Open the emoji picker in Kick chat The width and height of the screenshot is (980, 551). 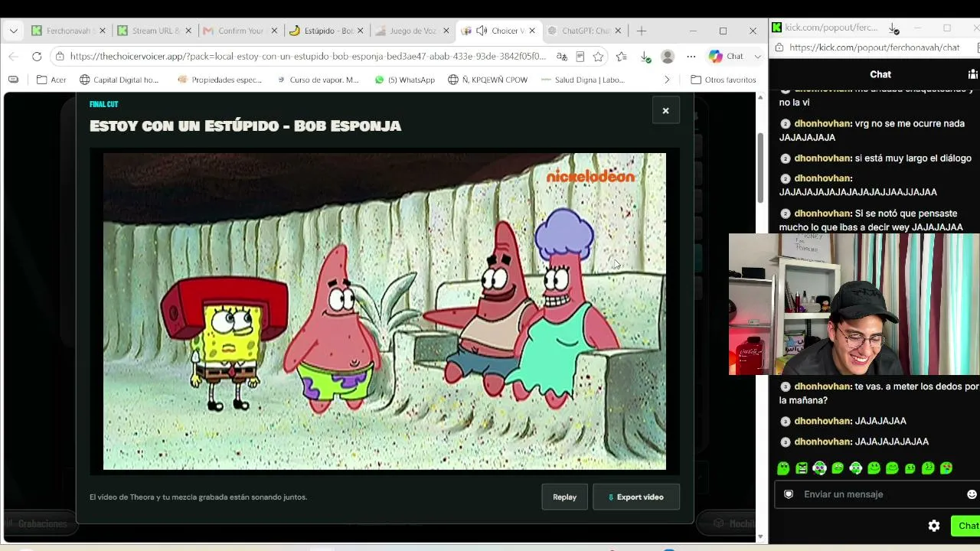coord(972,494)
